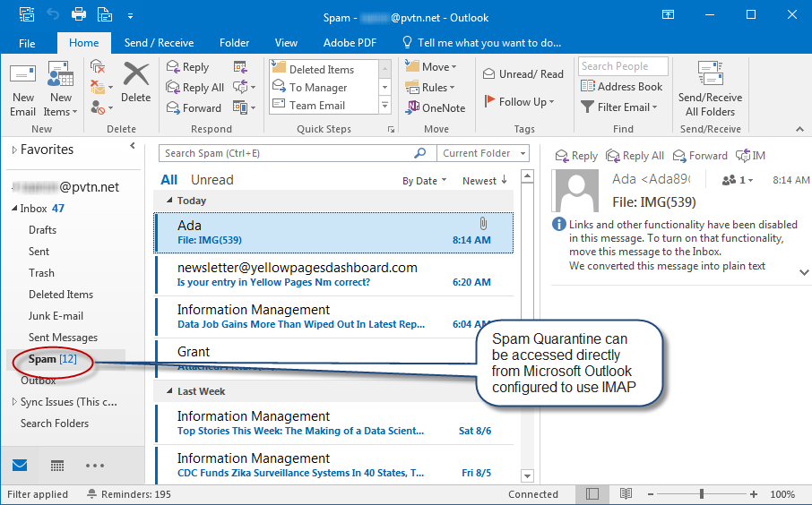Screen dimensions: 812x505
Task: Click the quick print icon in title bar
Action: click(x=79, y=14)
